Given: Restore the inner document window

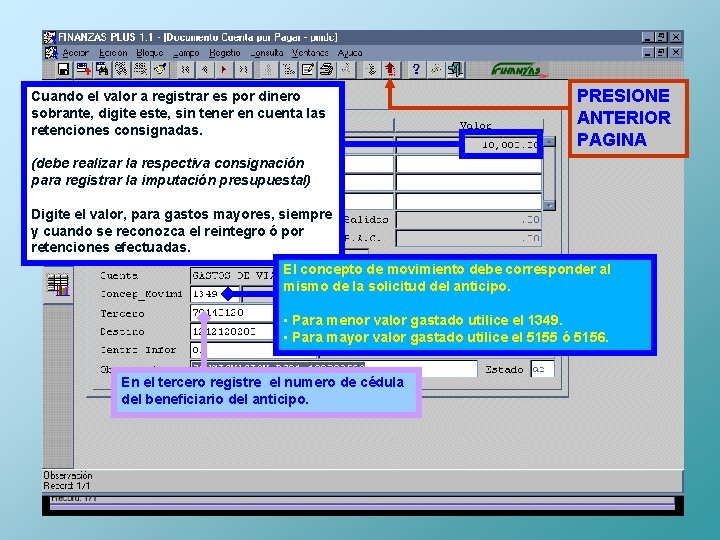Looking at the screenshot, I should click(x=661, y=53).
